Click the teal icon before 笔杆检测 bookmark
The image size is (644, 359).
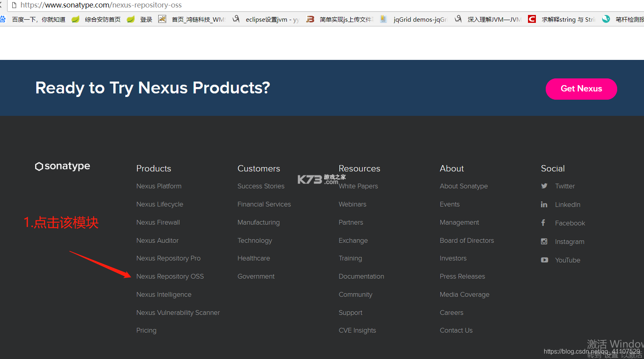click(606, 19)
